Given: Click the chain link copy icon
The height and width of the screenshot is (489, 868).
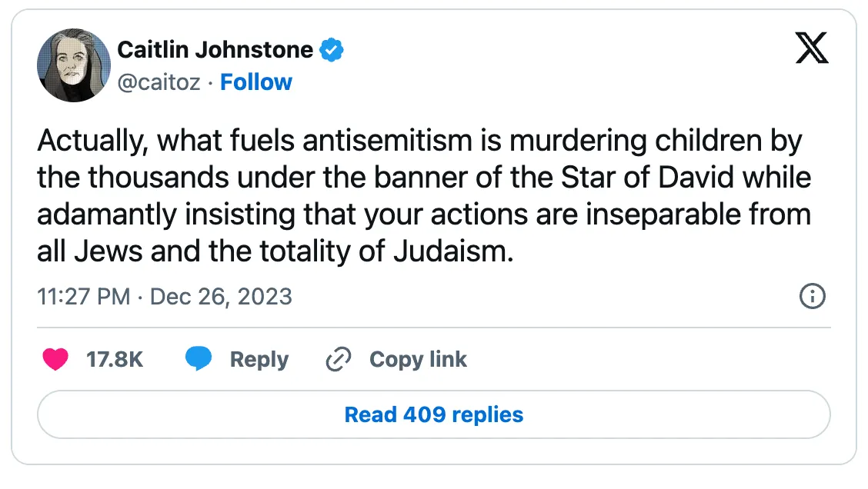Looking at the screenshot, I should [x=339, y=359].
